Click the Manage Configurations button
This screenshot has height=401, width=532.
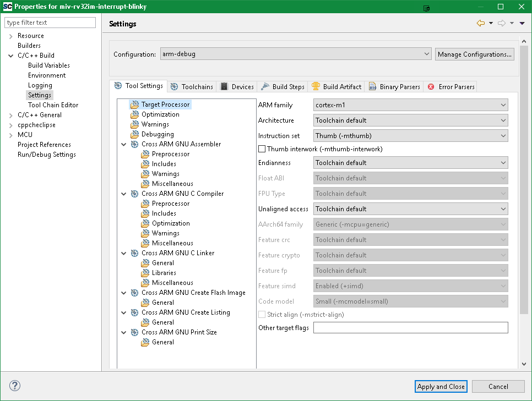tap(475, 54)
